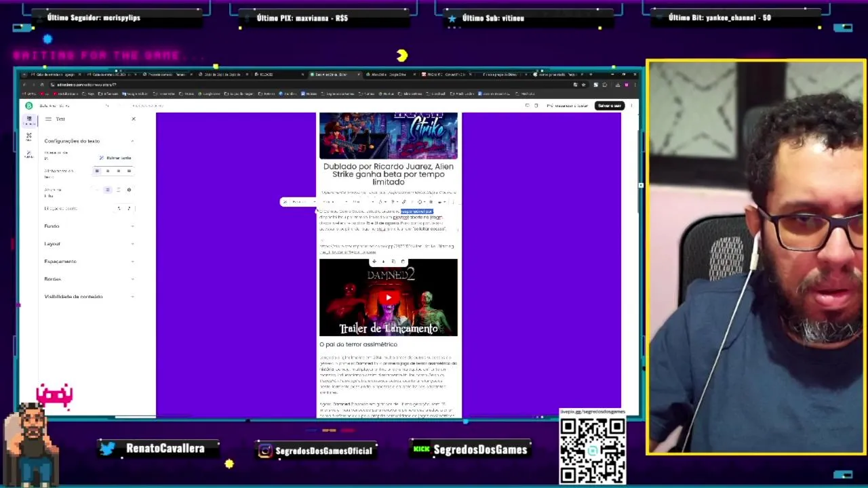Open a new browser tab
The image size is (868, 488).
(591, 75)
